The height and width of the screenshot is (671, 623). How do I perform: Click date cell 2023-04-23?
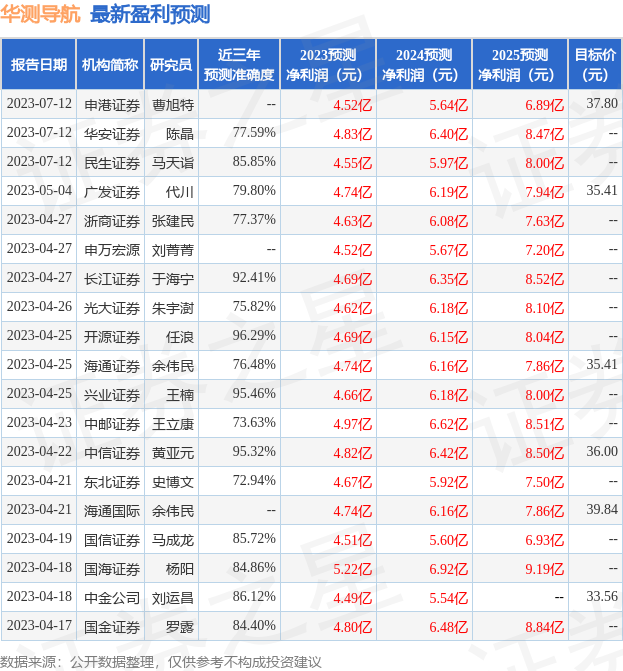pyautogui.click(x=39, y=422)
